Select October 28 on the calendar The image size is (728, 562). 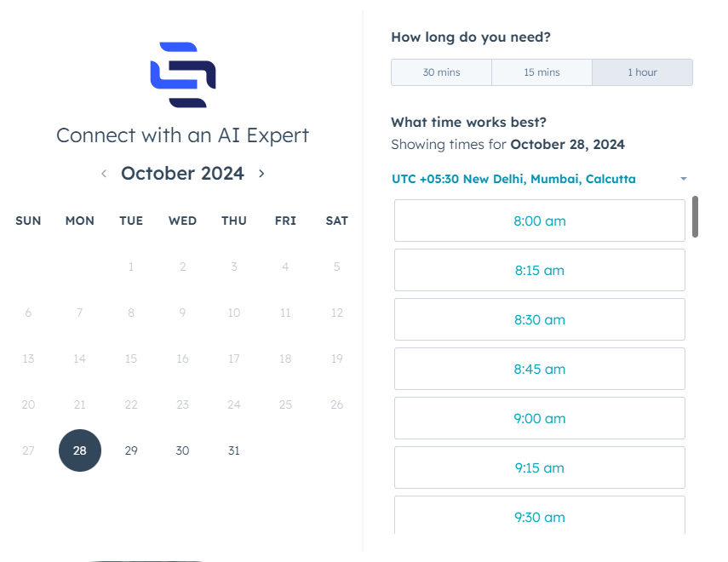tap(80, 450)
